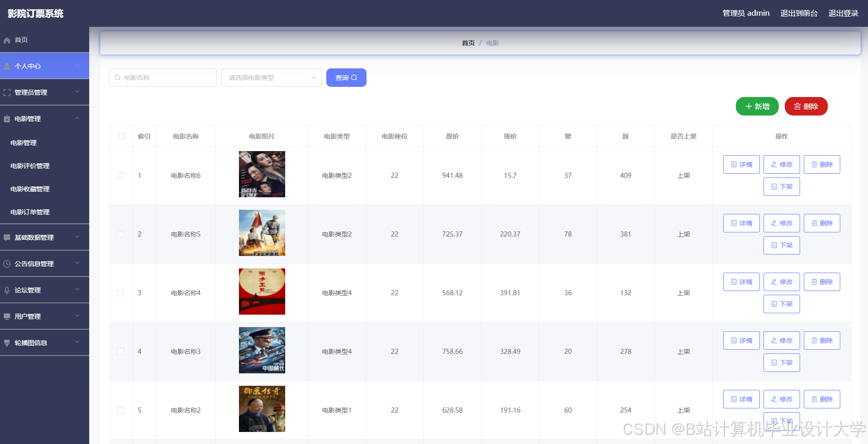Click the clock icon beside 公告信息管理
868x444 pixels.
(7, 264)
